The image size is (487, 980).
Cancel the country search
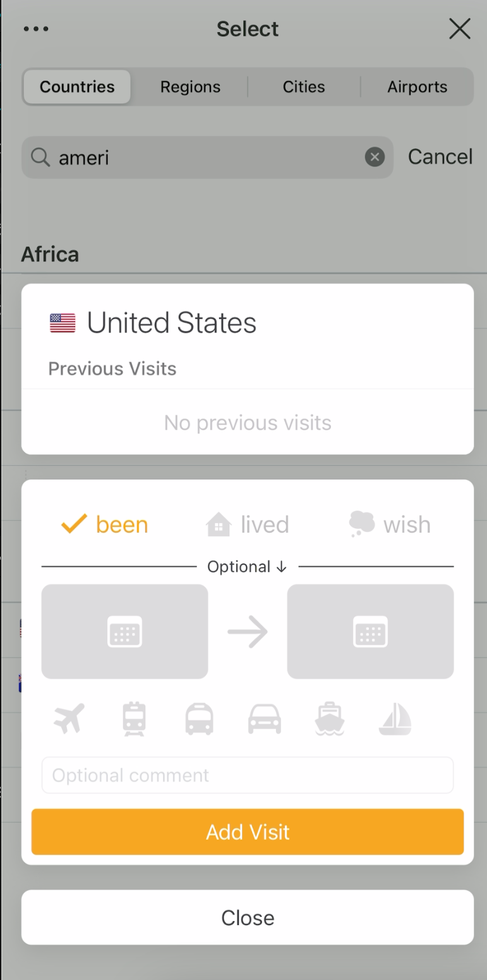[x=440, y=157]
